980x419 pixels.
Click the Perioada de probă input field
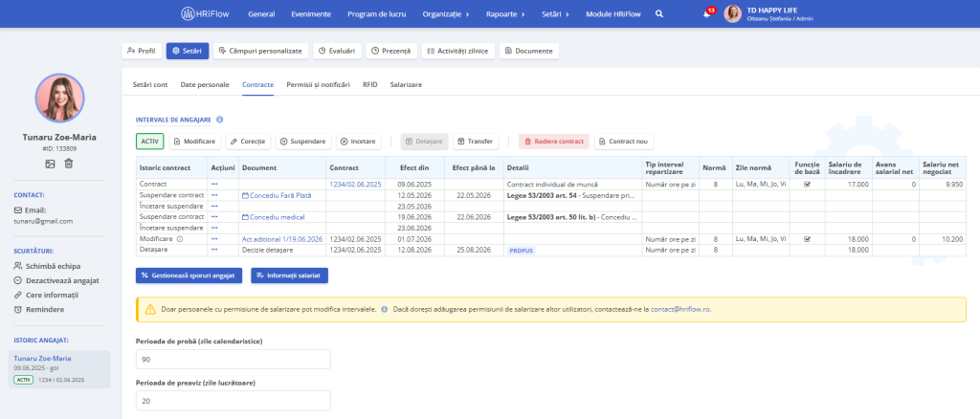tap(234, 360)
